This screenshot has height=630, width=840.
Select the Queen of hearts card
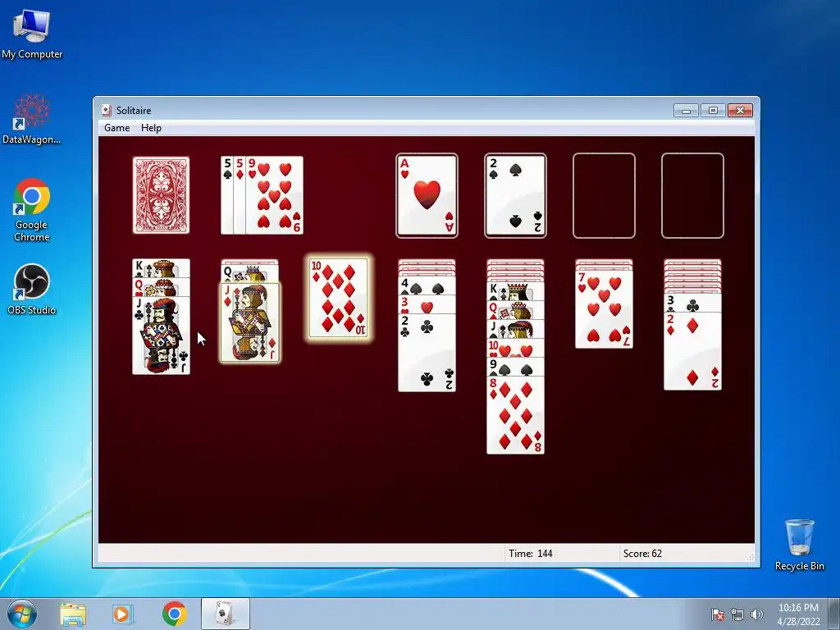[x=162, y=287]
